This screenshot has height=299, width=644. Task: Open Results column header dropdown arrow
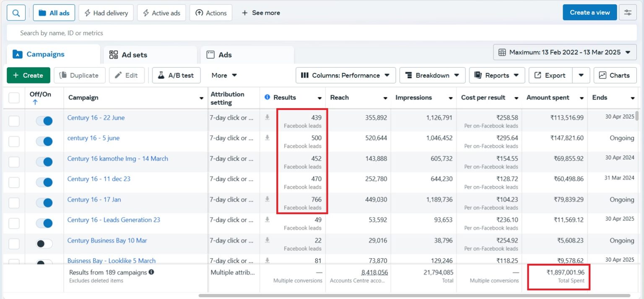click(319, 98)
